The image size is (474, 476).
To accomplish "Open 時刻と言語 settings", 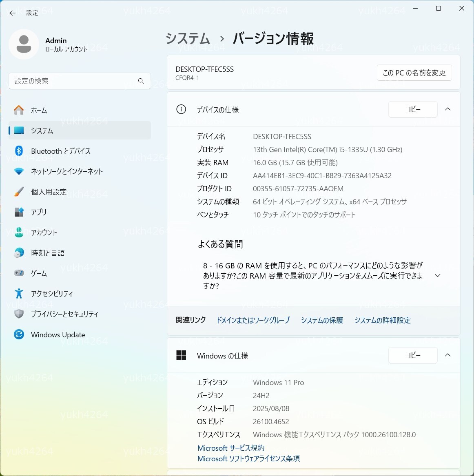I will point(80,253).
